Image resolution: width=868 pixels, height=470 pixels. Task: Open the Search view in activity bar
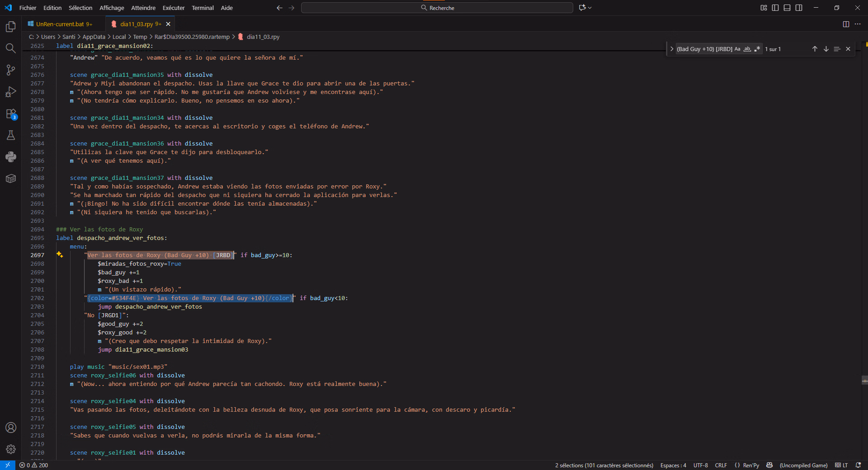pos(11,48)
